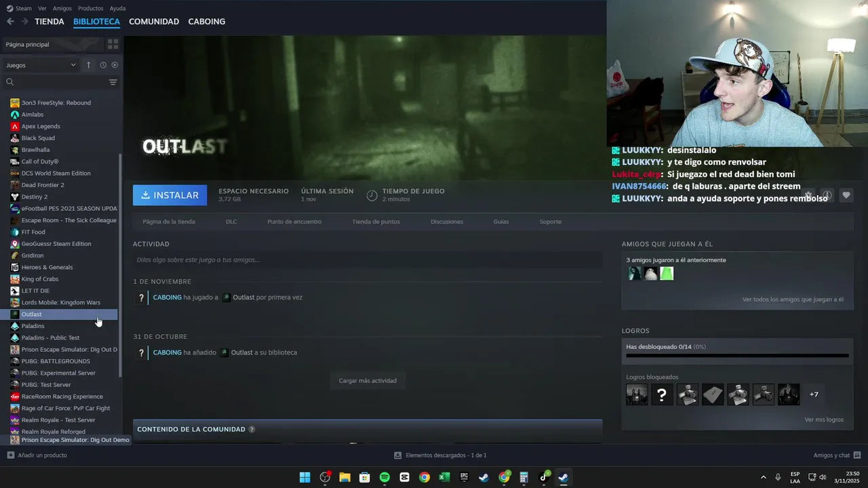Click the sort ascending arrow icon
This screenshot has width=868, height=488.
[x=88, y=65]
